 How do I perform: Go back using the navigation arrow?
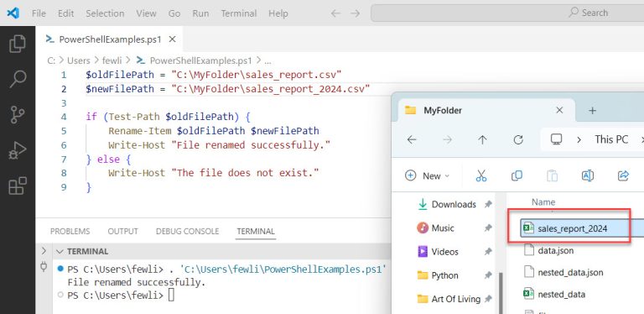coord(335,13)
